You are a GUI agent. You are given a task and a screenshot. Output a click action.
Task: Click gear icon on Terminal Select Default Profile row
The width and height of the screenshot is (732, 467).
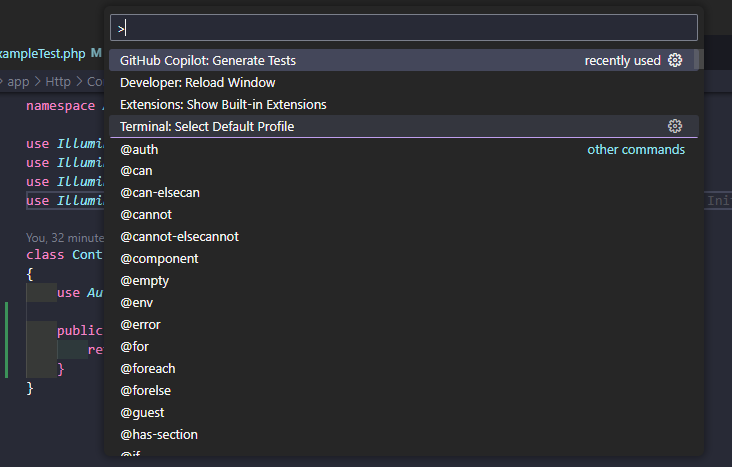coord(675,127)
